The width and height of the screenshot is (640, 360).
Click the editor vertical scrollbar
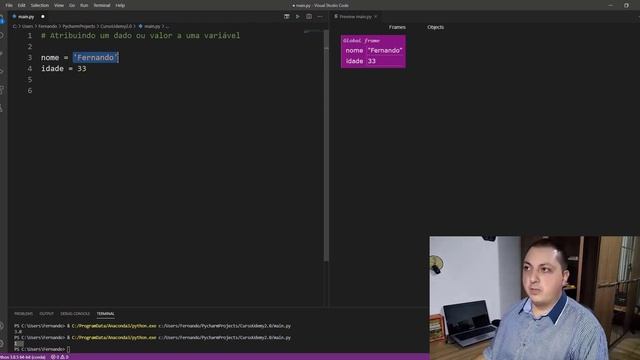coord(326,145)
